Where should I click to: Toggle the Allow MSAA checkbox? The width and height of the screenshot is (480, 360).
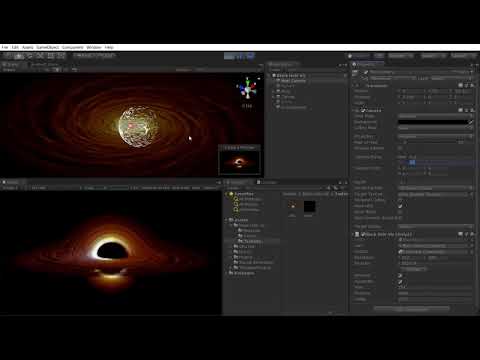[400, 212]
